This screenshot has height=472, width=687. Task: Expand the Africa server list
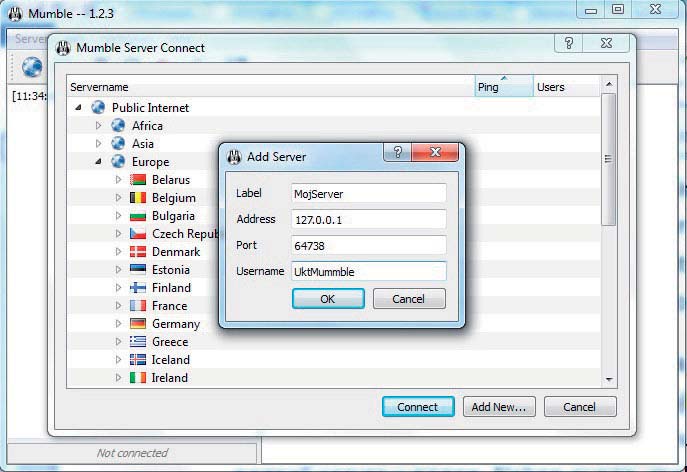pos(98,125)
